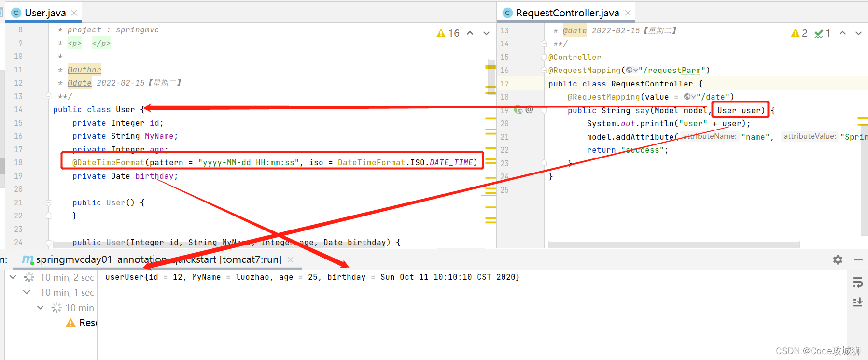The width and height of the screenshot is (868, 360).
Task: Click the horizontal scrollbar in RequestController editor
Action: (x=674, y=245)
